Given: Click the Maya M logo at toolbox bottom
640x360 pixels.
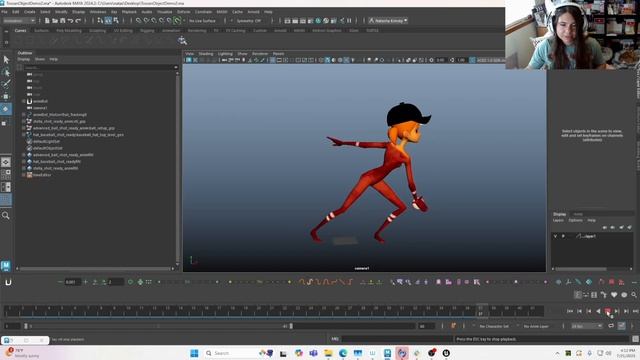Looking at the screenshot, I should coord(6,266).
